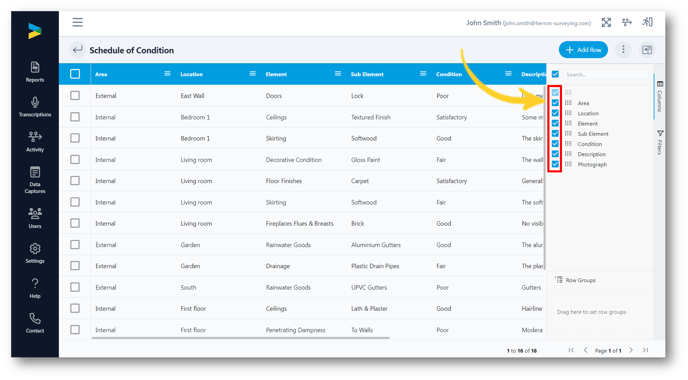This screenshot has width=688, height=380.
Task: Click the Add Row button
Action: [583, 50]
